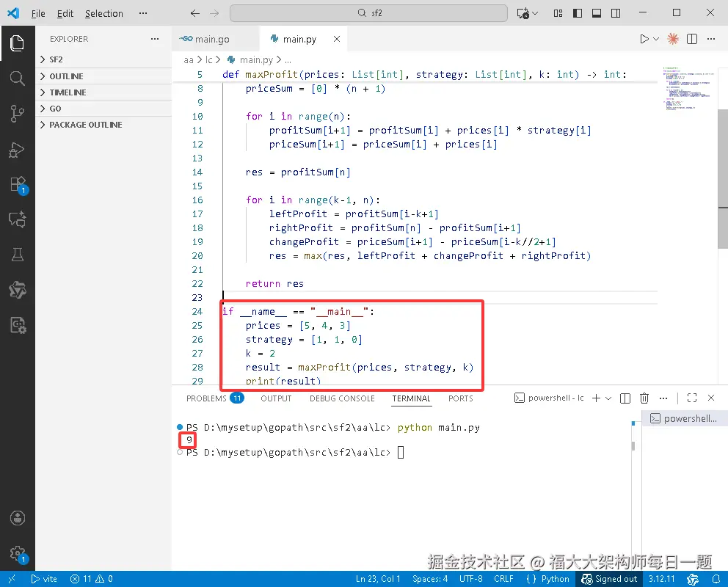Open Explorer Views and More Actions ellipsis
The image size is (728, 587).
click(155, 39)
